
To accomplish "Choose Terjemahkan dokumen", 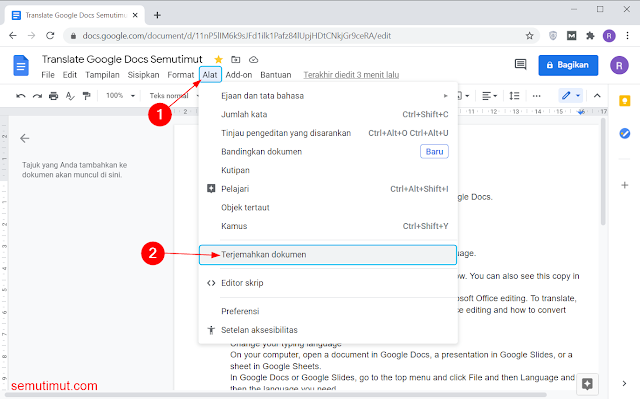I will [328, 255].
